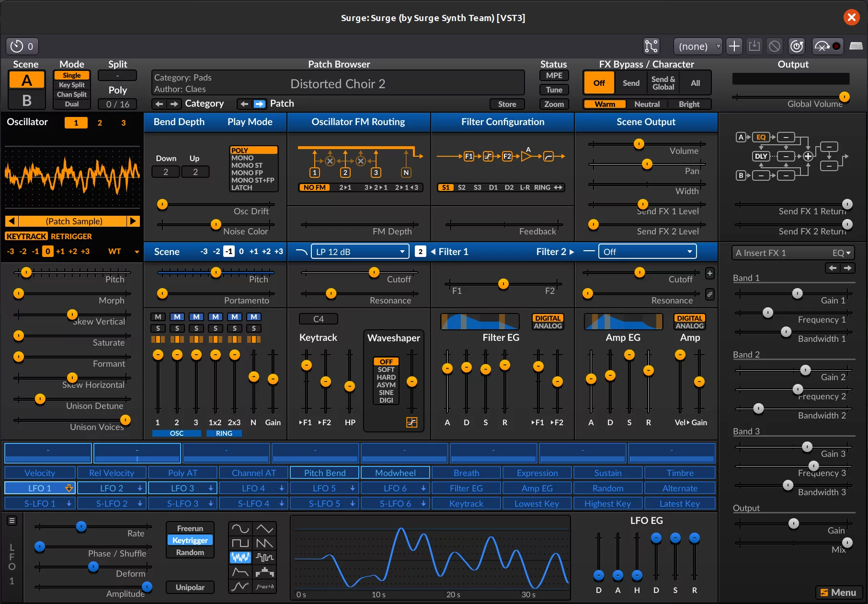Screen dimensions: 868x604
Task: Click the save preset icon in host toolbar
Action: (754, 46)
